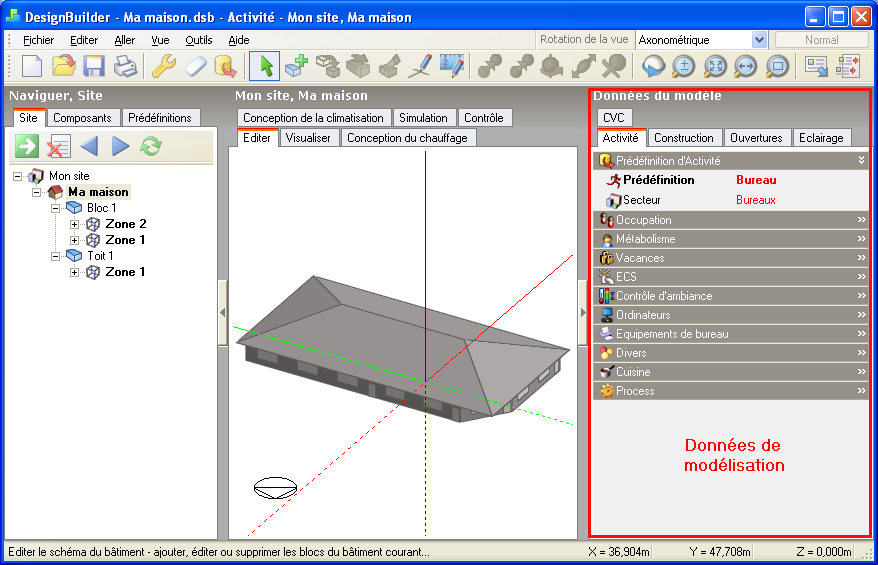Open the Outils menu
Image resolution: width=878 pixels, height=565 pixels.
pyautogui.click(x=198, y=40)
